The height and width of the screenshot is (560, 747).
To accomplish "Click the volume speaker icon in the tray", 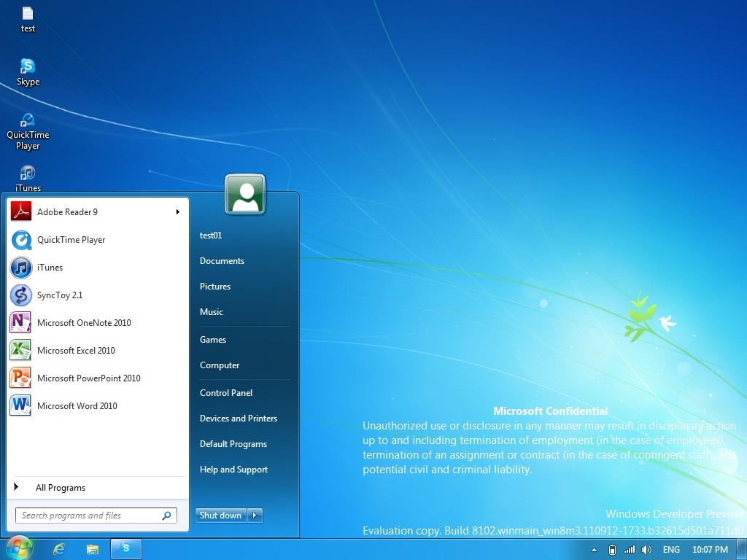I will 646,549.
